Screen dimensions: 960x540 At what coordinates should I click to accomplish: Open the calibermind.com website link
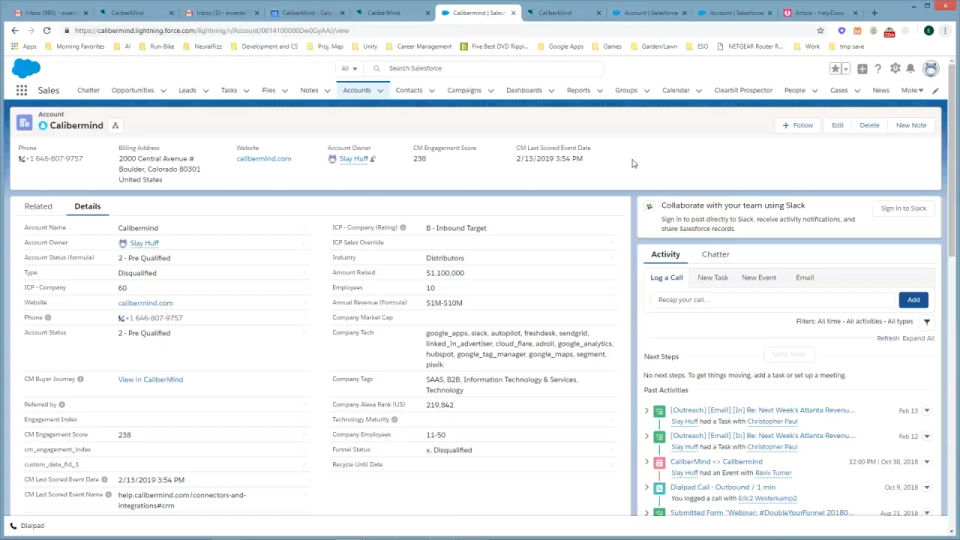264,159
